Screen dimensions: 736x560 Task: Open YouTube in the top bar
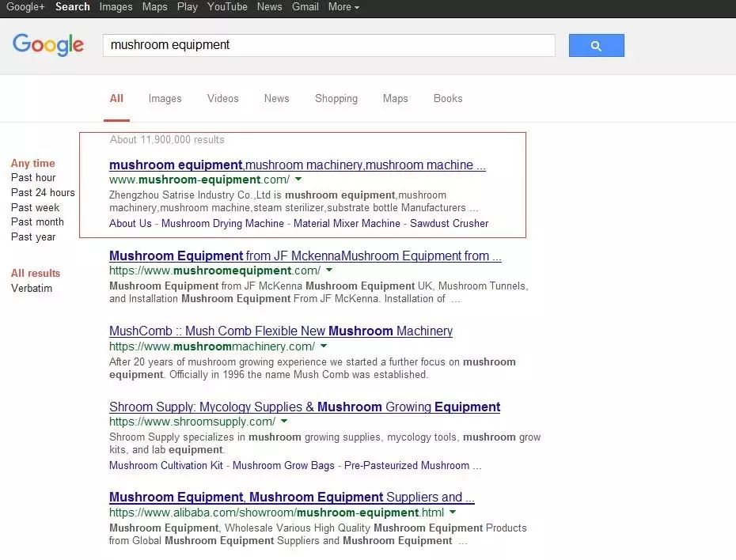click(227, 6)
